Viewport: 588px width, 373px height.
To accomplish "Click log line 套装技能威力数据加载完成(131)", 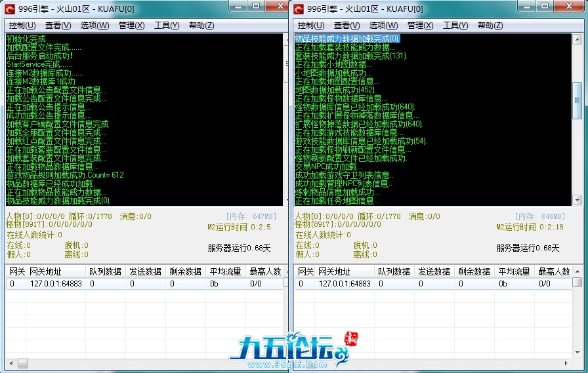I will 351,56.
